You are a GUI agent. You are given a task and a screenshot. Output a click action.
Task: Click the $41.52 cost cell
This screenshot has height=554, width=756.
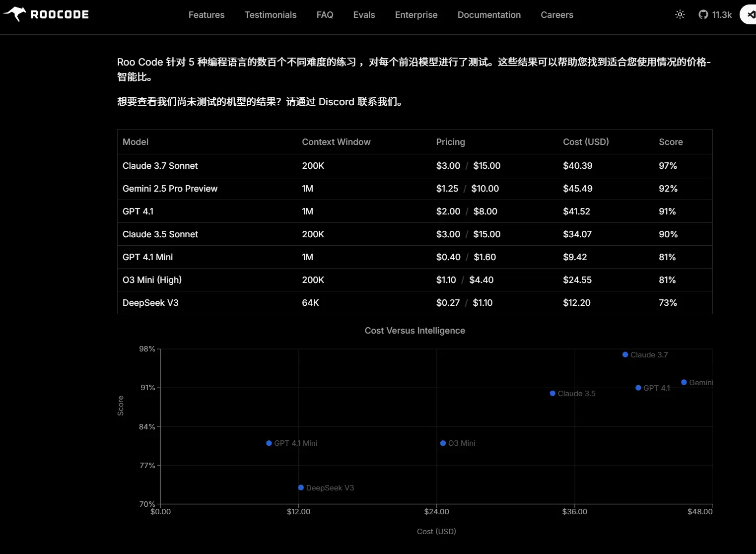click(577, 211)
